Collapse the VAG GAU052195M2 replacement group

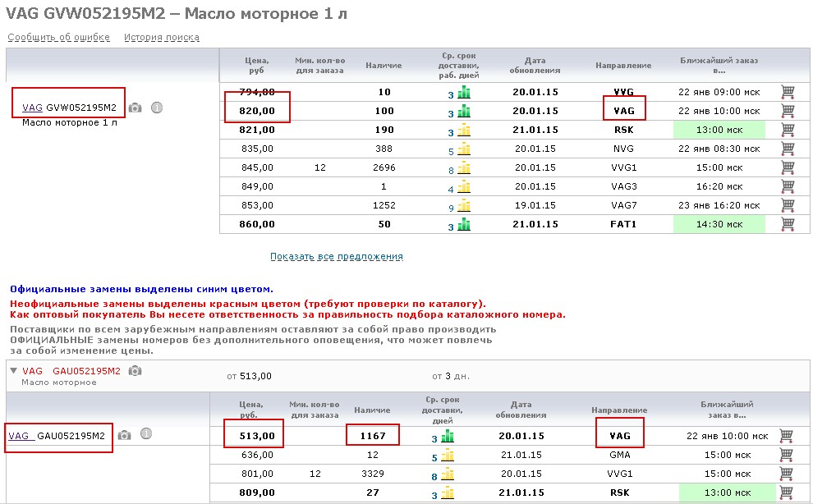[x=13, y=371]
